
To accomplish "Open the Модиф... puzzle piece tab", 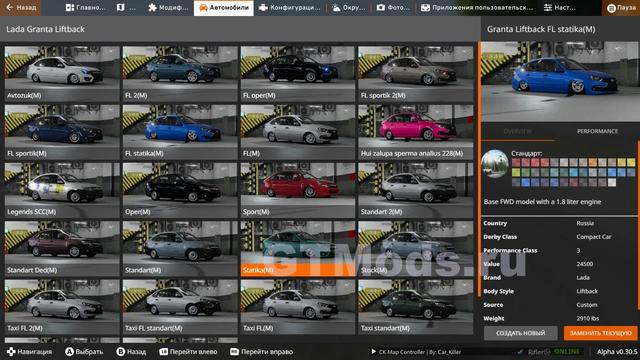I will [168, 7].
